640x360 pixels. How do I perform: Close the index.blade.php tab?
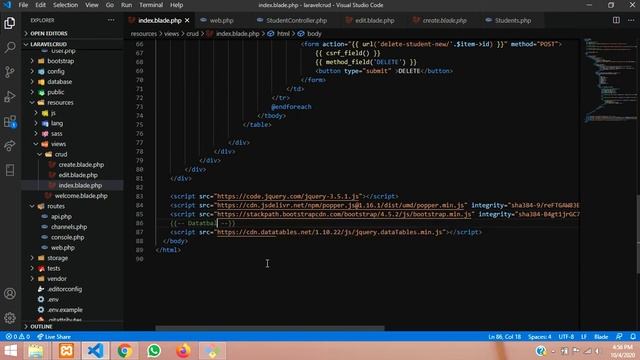187,20
